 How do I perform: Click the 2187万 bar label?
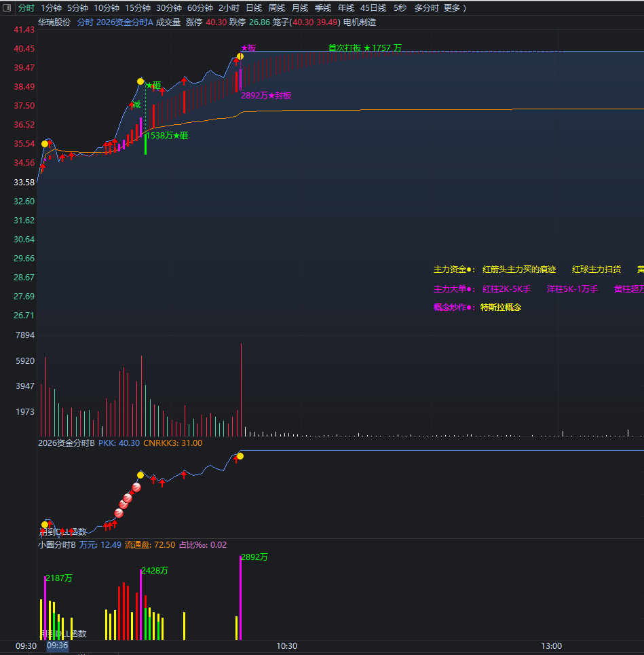click(59, 578)
